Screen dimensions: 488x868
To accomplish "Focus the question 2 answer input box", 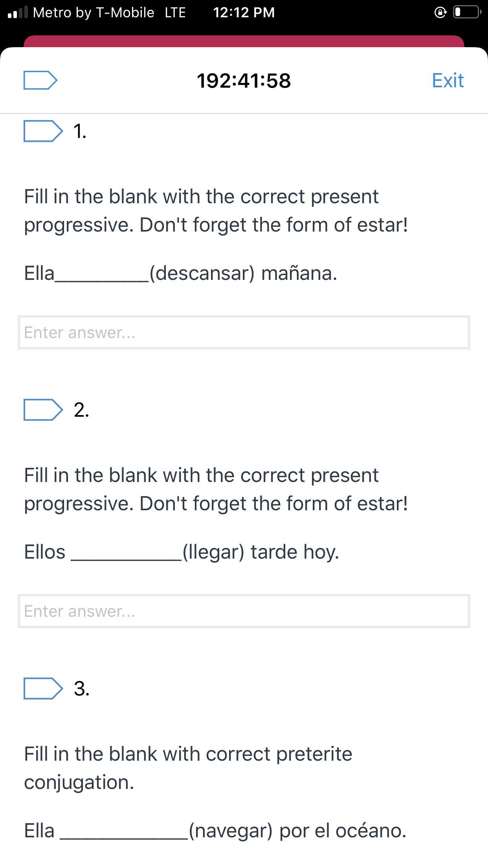I will tap(244, 611).
